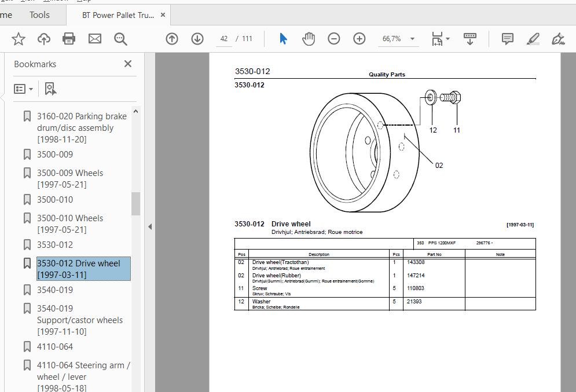The width and height of the screenshot is (576, 392).
Task: Select the hand pan tool
Action: point(309,39)
